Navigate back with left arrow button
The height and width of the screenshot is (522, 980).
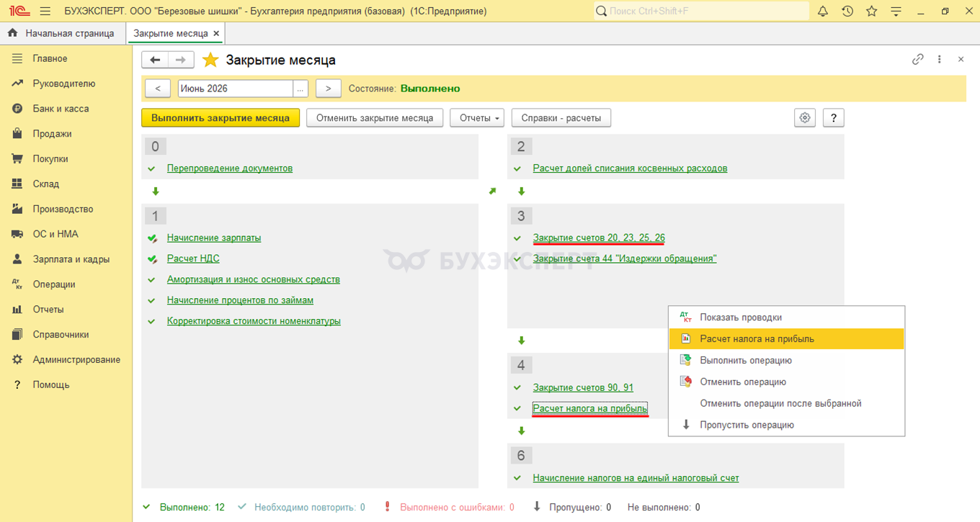(155, 60)
